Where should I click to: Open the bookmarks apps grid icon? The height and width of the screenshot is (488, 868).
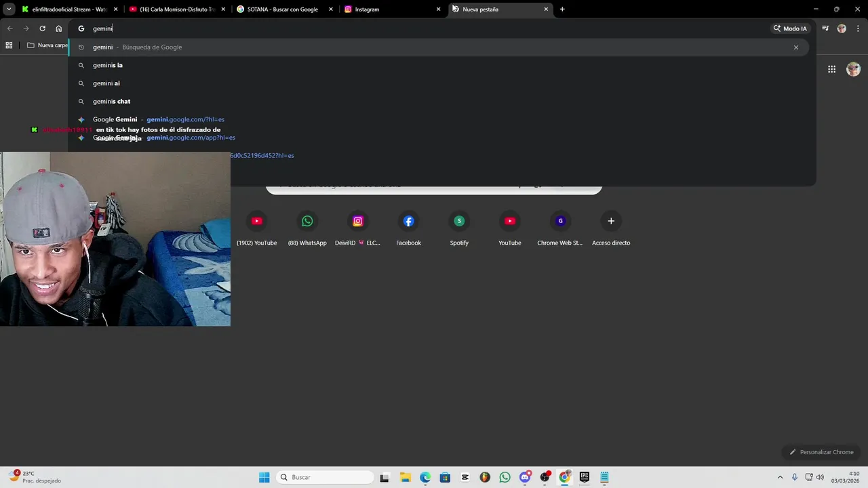(9, 45)
